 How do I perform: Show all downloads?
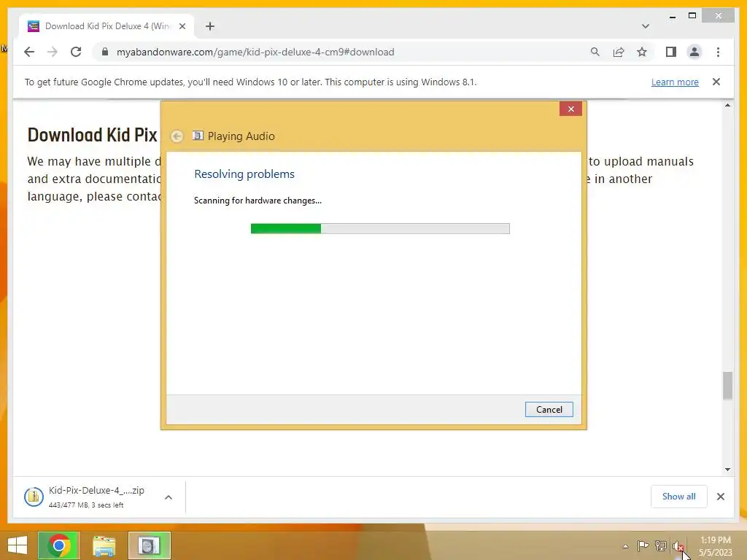(679, 497)
